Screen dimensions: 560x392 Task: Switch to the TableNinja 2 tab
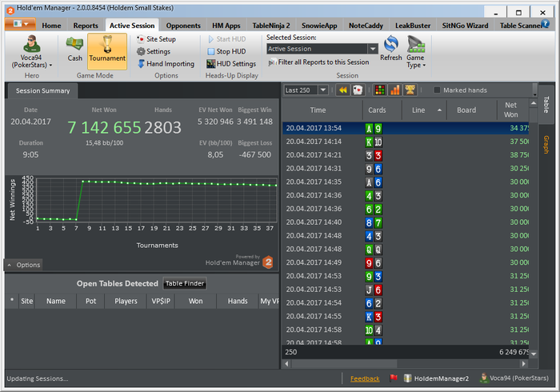coord(271,26)
